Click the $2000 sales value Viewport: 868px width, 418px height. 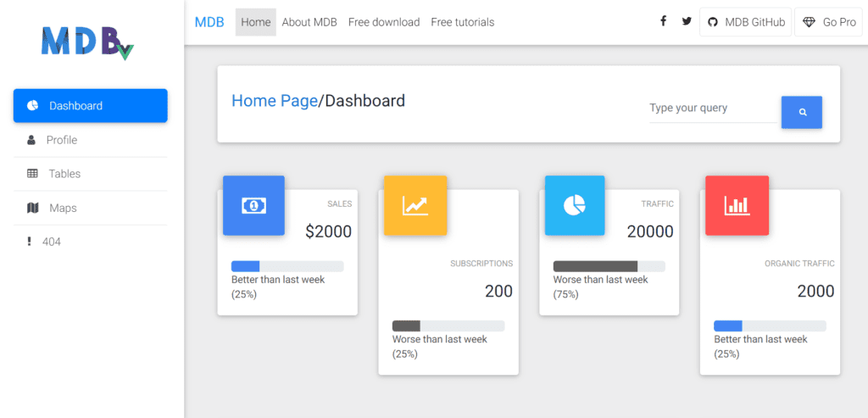pyautogui.click(x=328, y=231)
